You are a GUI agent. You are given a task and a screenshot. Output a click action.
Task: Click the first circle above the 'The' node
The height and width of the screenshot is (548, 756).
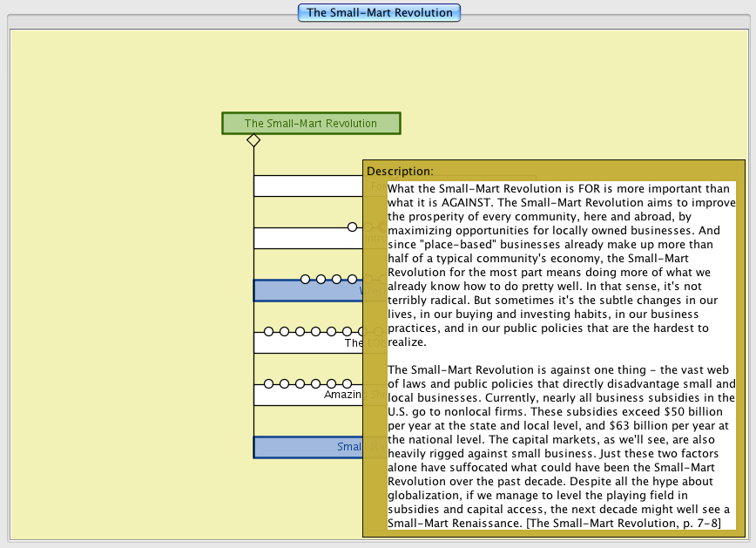269,332
